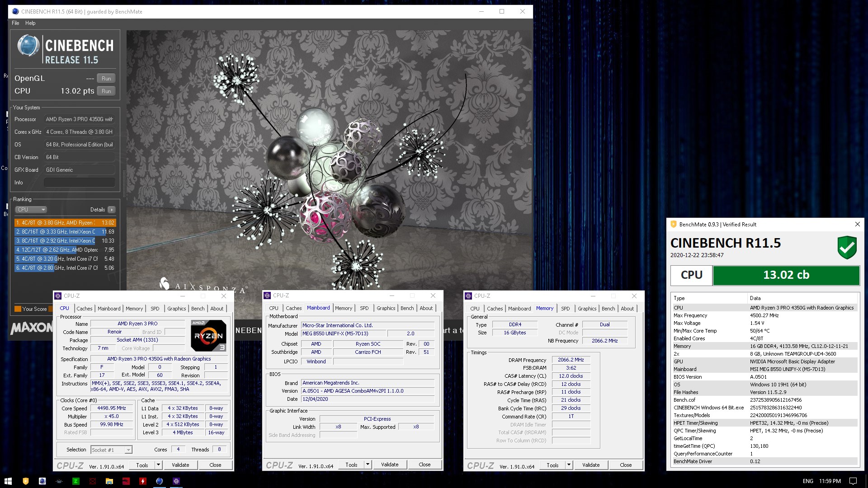868x488 pixels.
Task: Switch to the purple CPU-Z taskbar icon
Action: [x=176, y=481]
